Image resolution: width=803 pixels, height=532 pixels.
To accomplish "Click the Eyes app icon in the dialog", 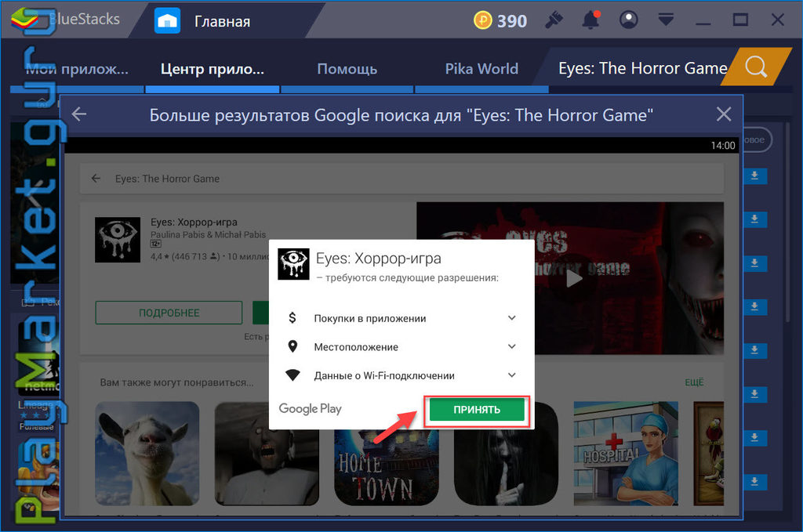I will pyautogui.click(x=293, y=264).
